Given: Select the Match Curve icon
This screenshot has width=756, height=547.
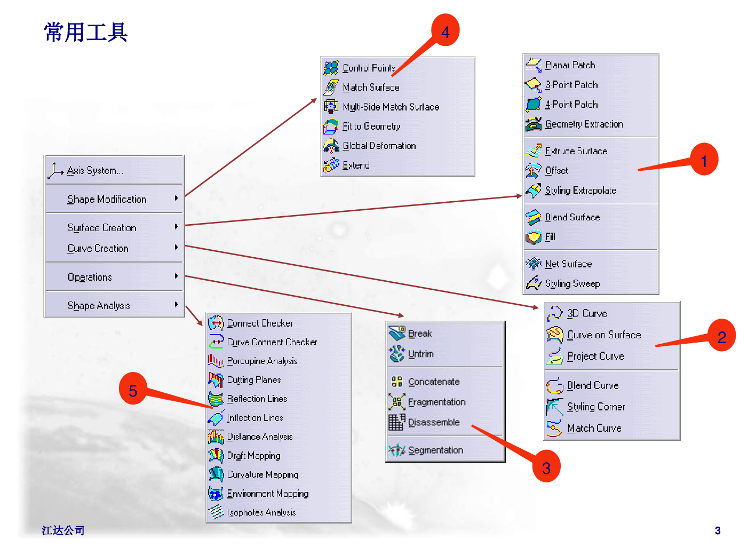Looking at the screenshot, I should [x=555, y=428].
